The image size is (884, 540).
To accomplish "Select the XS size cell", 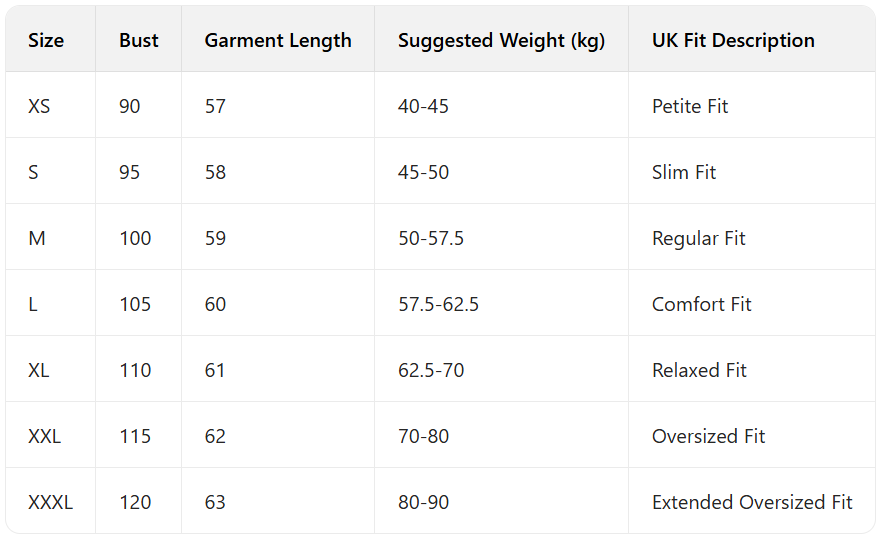I will click(39, 106).
